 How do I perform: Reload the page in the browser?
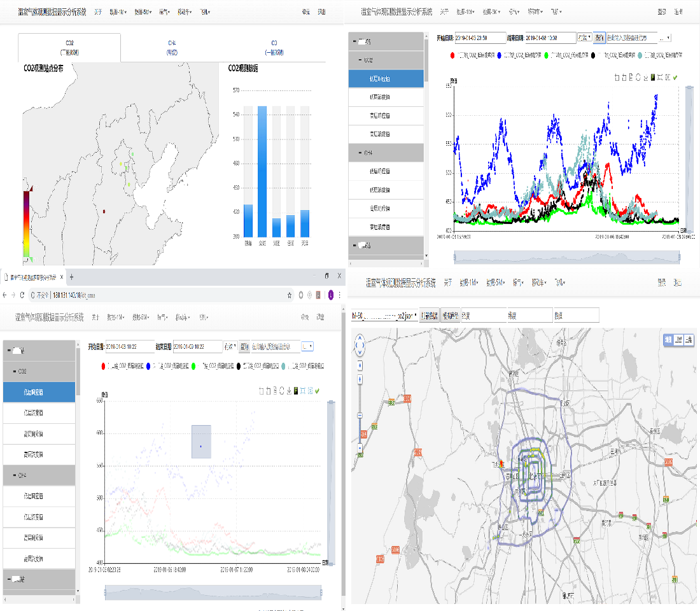tap(23, 295)
